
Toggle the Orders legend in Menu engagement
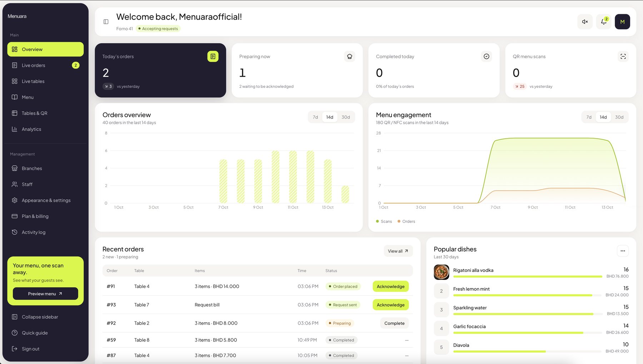point(407,222)
